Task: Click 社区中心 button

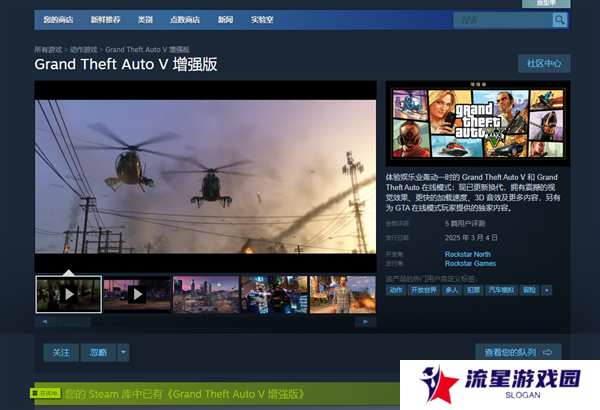Action: tap(544, 63)
